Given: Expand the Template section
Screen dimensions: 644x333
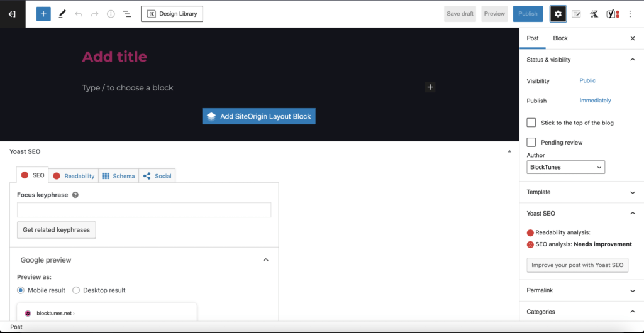Looking at the screenshot, I should click(x=582, y=192).
